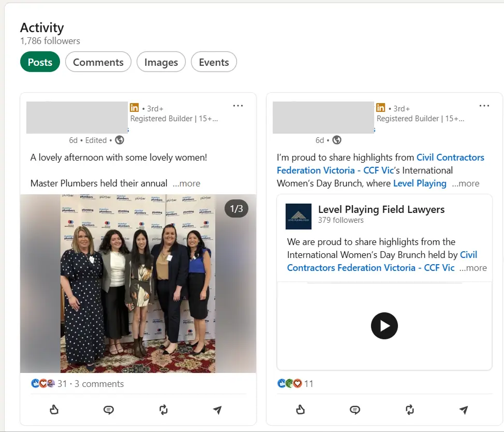This screenshot has width=504, height=432.
Task: Open Level Playing Field Lawyers page title
Action: click(381, 209)
